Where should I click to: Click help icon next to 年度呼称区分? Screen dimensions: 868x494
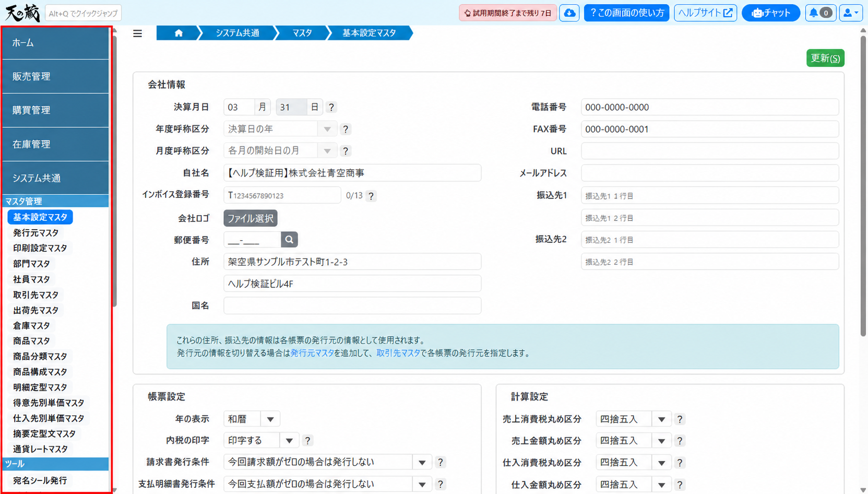pos(345,129)
